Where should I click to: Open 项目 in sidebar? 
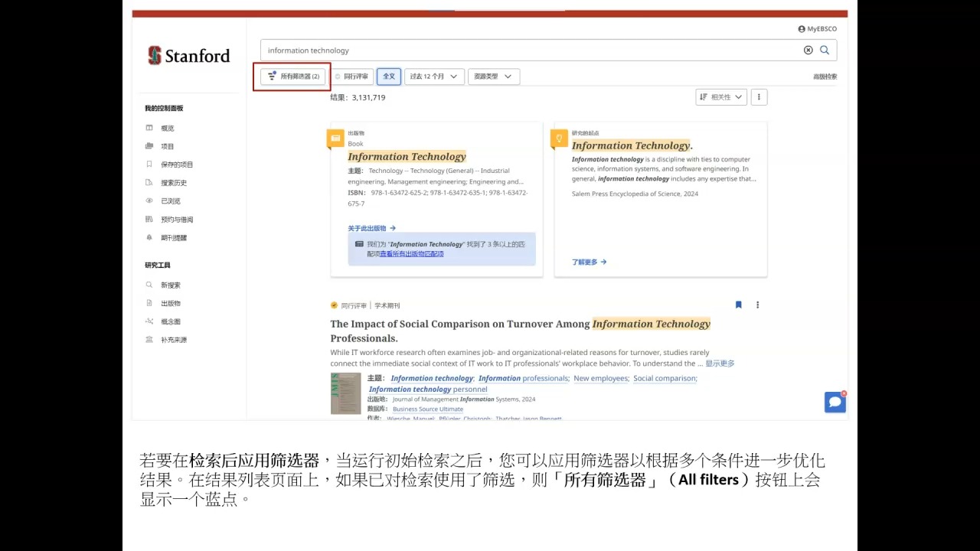point(168,146)
